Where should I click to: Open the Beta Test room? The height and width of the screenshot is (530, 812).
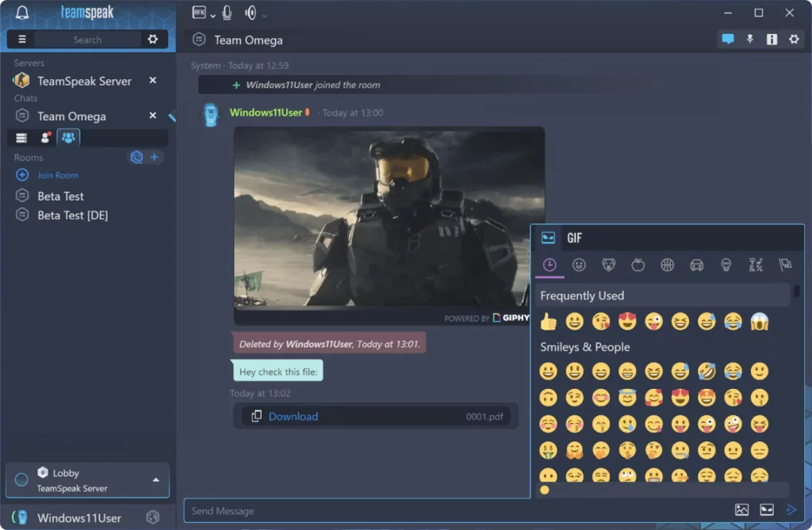(x=60, y=196)
